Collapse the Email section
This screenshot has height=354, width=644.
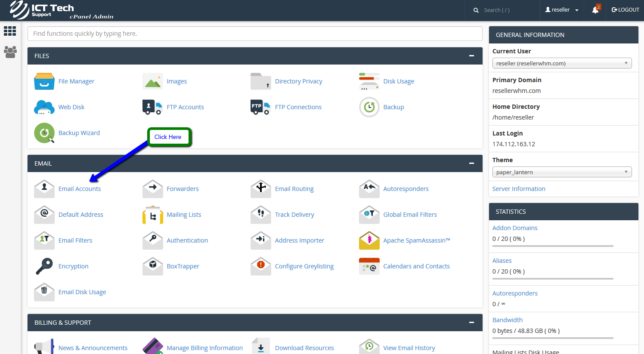click(471, 163)
